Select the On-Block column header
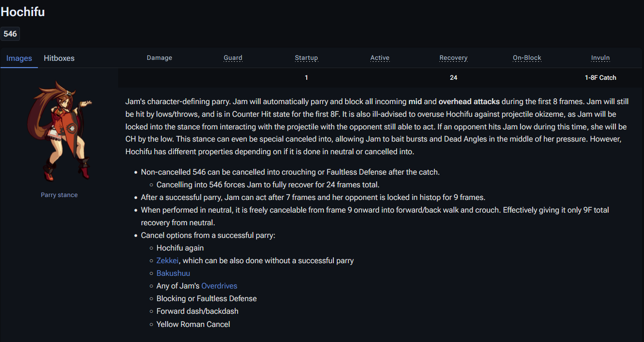Screen dimensions: 644x342 point(527,58)
